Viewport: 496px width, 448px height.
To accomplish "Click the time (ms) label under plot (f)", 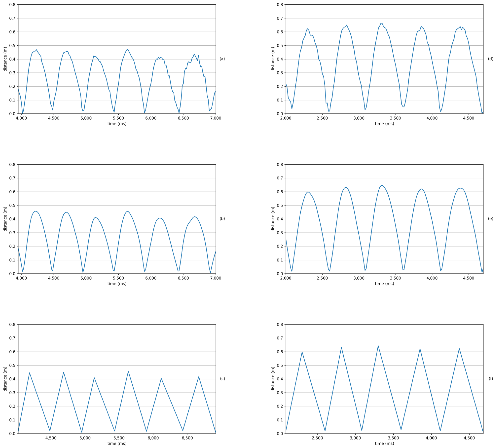I will pos(384,443).
